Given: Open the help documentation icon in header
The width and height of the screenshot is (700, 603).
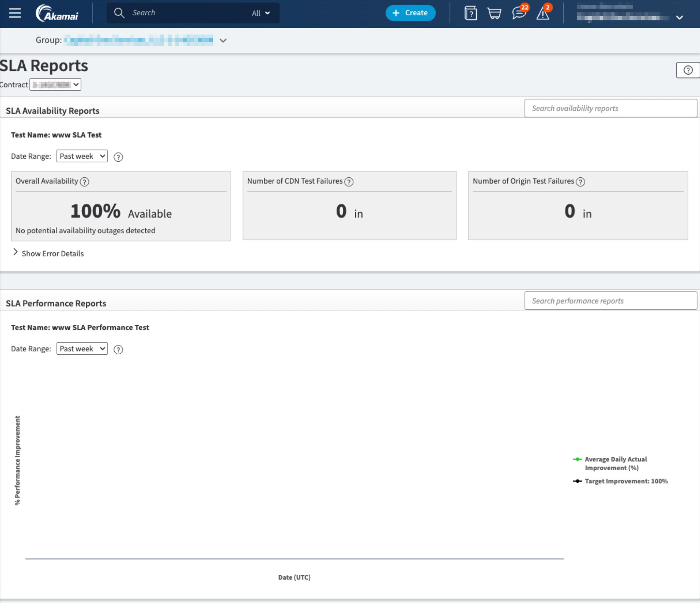Looking at the screenshot, I should click(470, 13).
